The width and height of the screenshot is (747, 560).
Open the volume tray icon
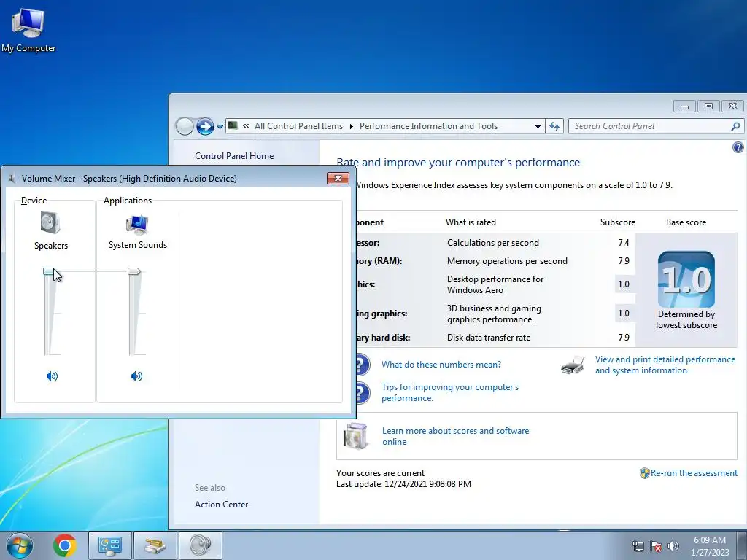(673, 546)
